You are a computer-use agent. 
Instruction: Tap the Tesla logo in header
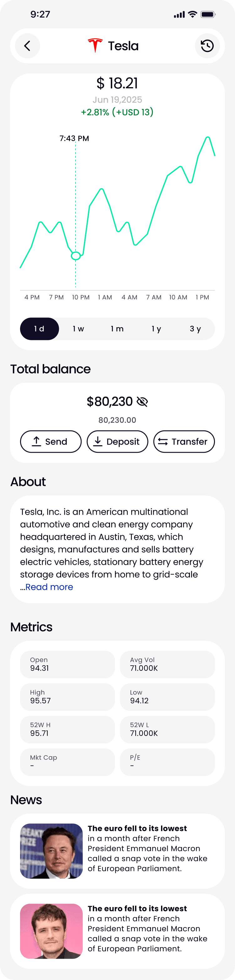(95, 46)
